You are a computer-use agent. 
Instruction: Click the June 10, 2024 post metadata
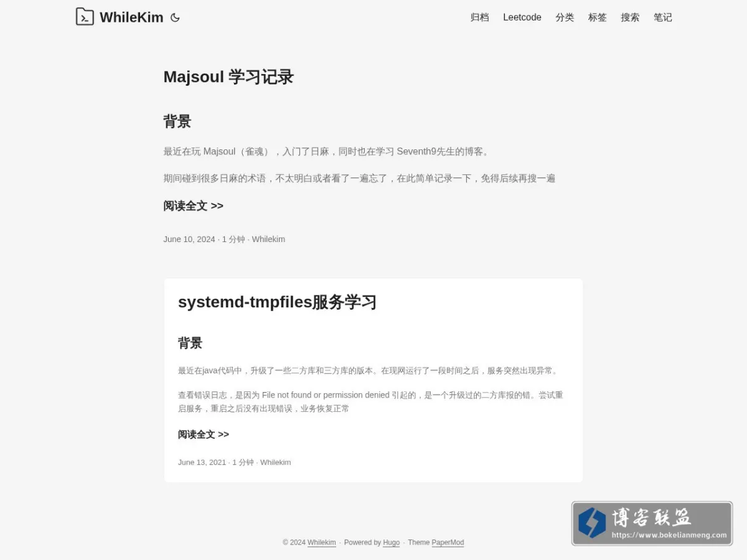coord(224,240)
